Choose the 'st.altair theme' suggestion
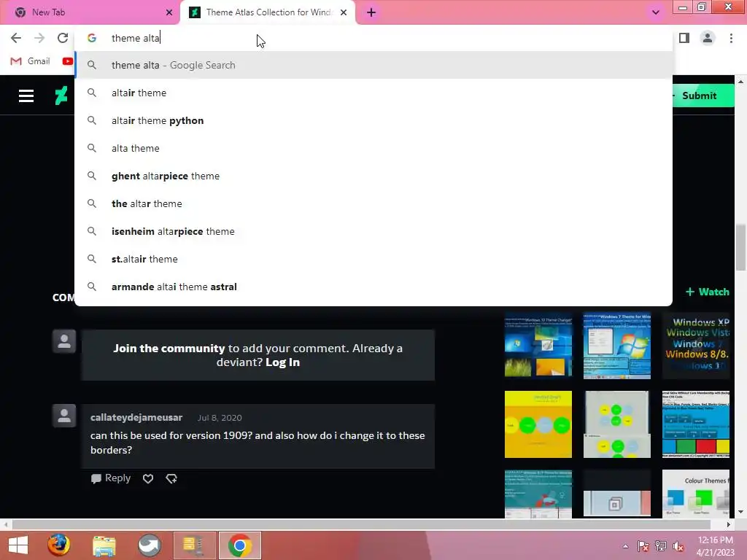Image resolution: width=747 pixels, height=560 pixels. tap(373, 259)
